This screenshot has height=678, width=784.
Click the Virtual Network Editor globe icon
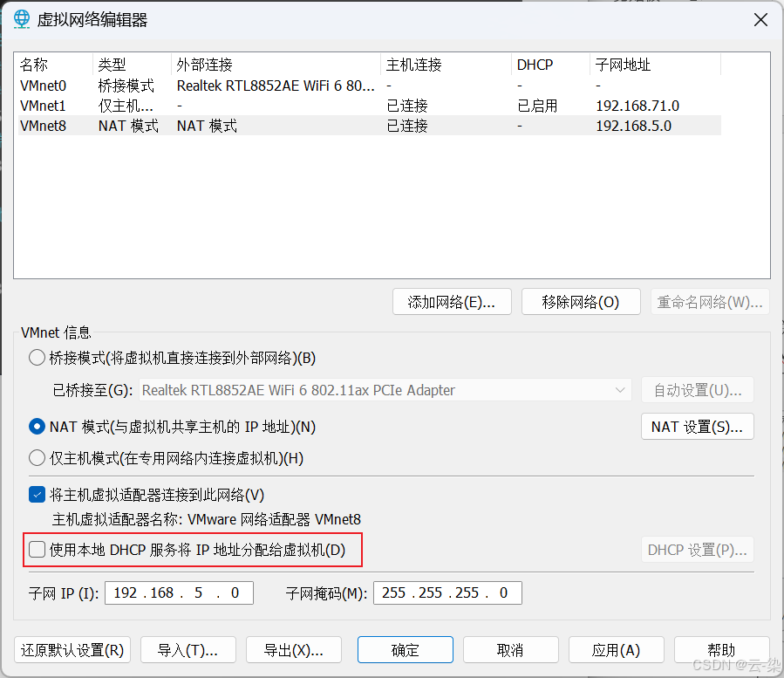tap(22, 19)
